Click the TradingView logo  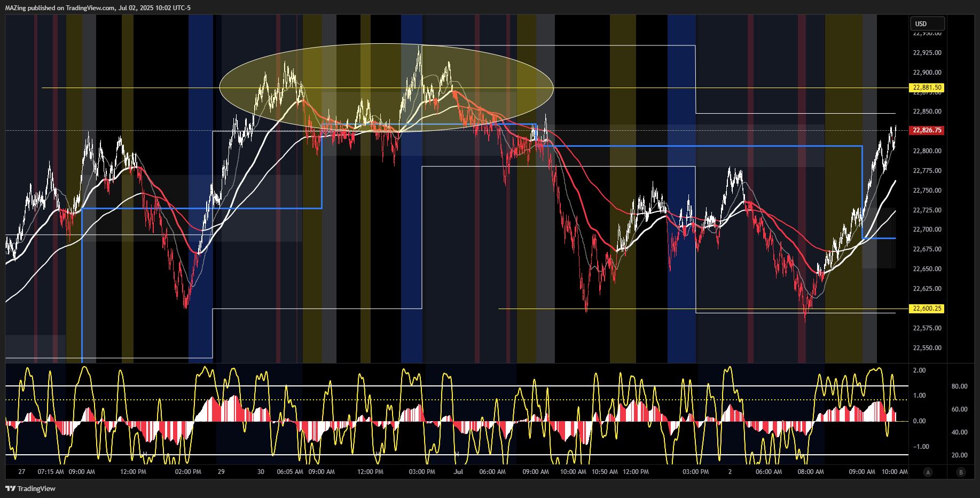pos(30,488)
